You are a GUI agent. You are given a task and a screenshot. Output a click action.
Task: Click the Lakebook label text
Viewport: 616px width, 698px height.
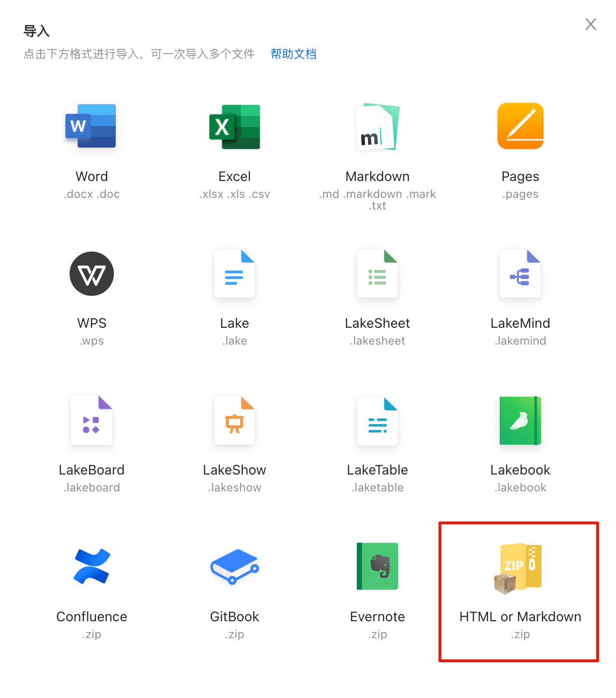tap(520, 470)
